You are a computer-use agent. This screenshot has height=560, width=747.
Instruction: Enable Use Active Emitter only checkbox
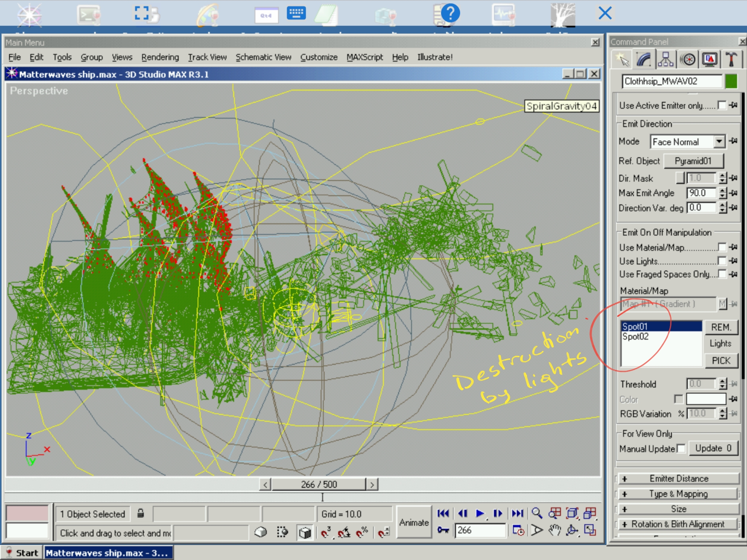pyautogui.click(x=721, y=105)
